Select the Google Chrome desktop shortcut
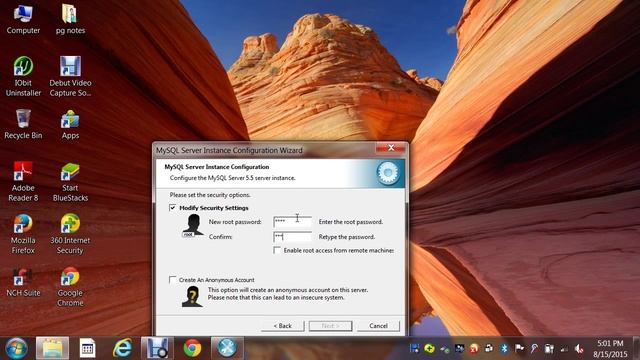This screenshot has width=640, height=360. [x=70, y=287]
